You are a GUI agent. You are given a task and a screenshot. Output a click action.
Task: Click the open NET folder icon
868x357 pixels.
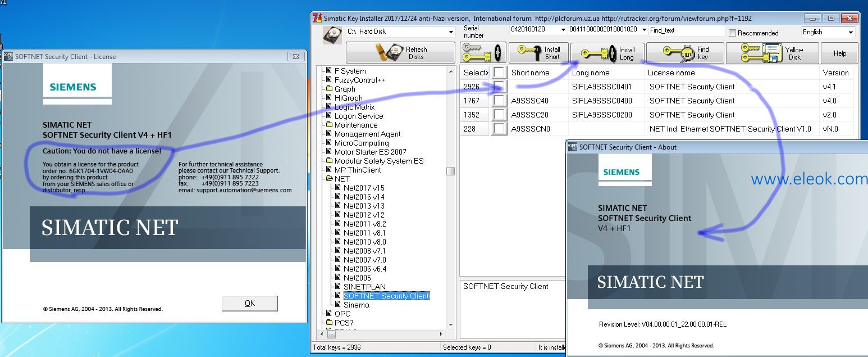point(328,179)
